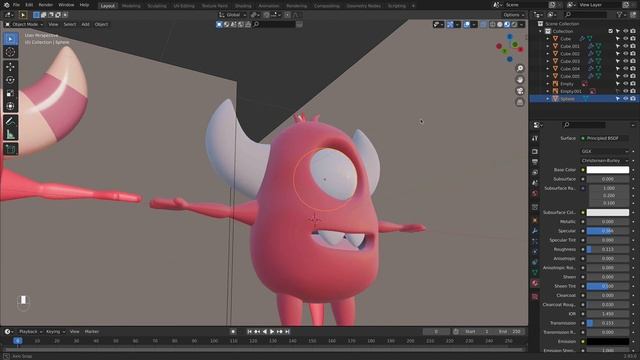Switch to the Modeling workspace tab
640x360 pixels.
point(131,6)
